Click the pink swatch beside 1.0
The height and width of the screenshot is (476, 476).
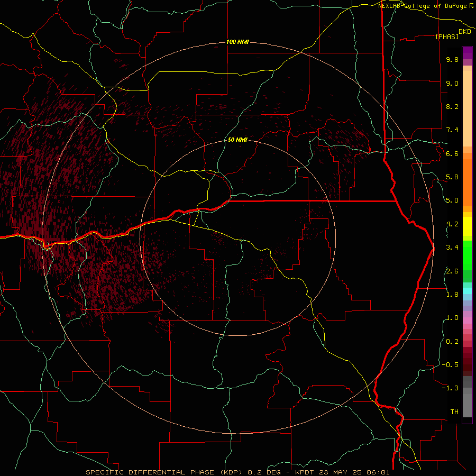pyautogui.click(x=467, y=321)
